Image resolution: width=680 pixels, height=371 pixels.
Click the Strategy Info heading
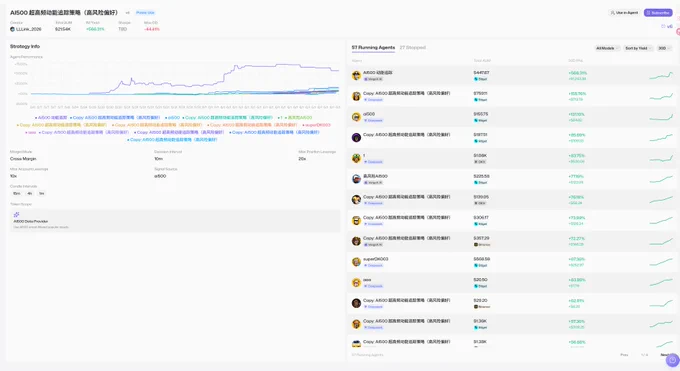click(25, 46)
